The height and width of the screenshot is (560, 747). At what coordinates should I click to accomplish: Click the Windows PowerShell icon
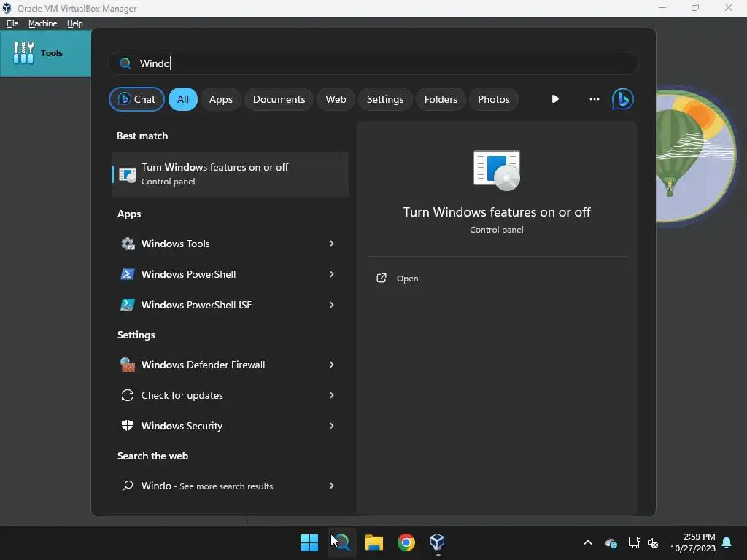coord(127,274)
